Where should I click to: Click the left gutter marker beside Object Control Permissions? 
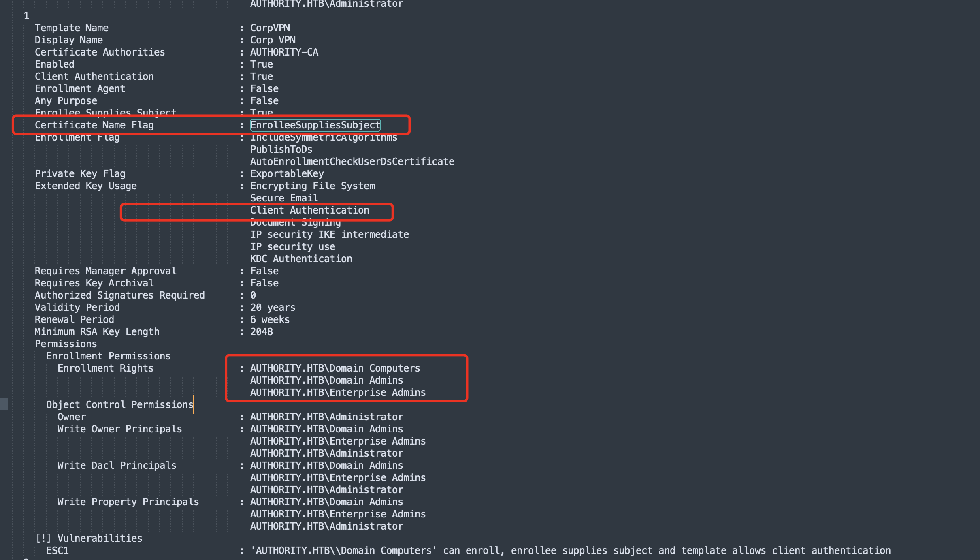pyautogui.click(x=4, y=404)
